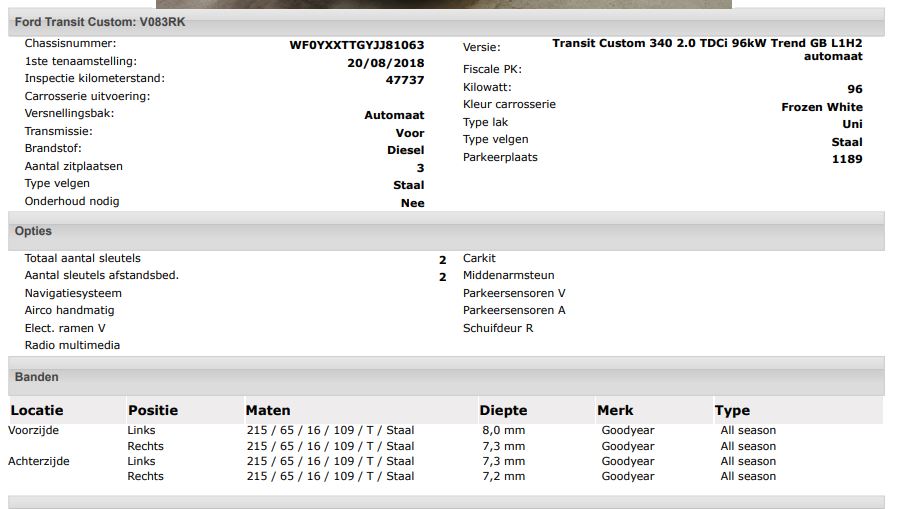Screen dimensions: 911x509
Task: Click the Ford Transit Custom: V083RK section header
Action: point(100,22)
